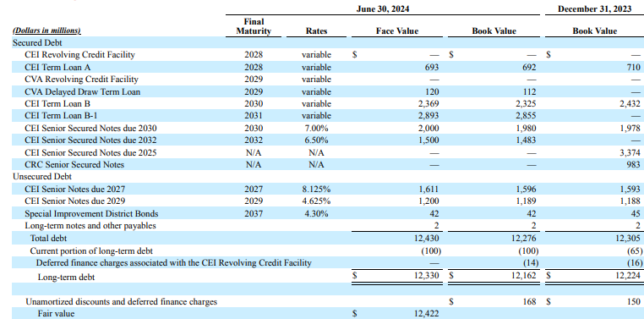Select the 3,374 value in 2023 column
The image size is (644, 319).
click(630, 152)
